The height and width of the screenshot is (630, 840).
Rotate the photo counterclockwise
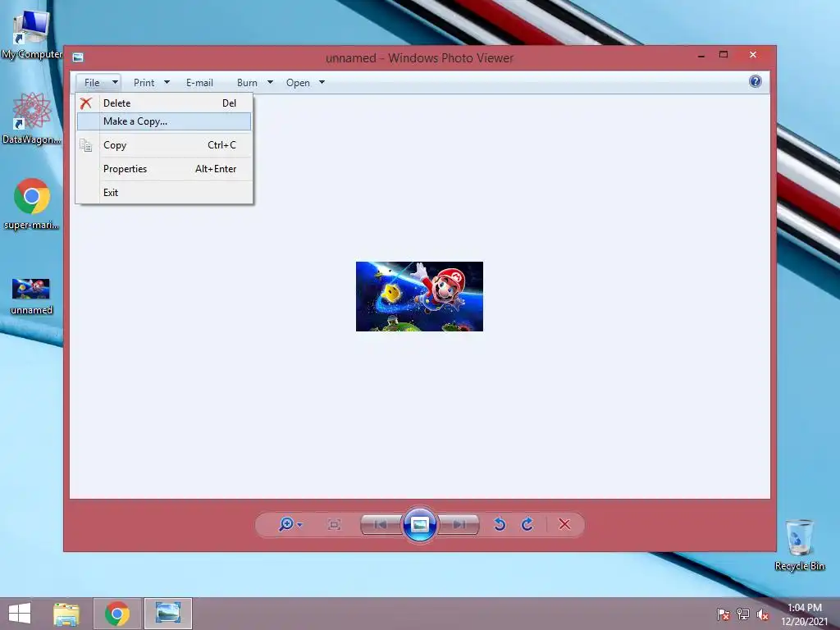tap(500, 524)
